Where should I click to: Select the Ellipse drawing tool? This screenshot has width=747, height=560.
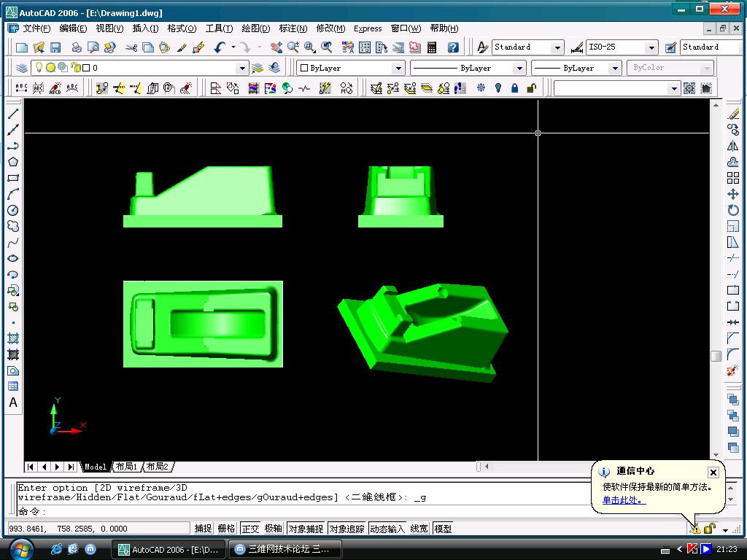tap(13, 259)
